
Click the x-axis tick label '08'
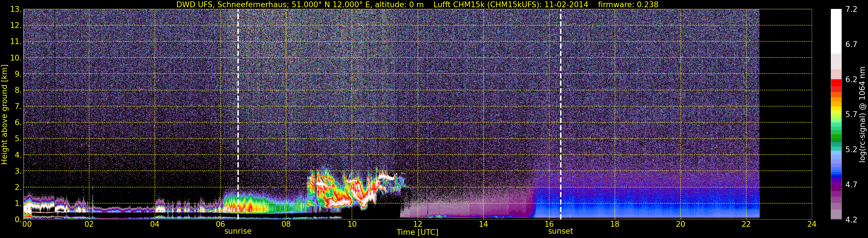click(286, 224)
